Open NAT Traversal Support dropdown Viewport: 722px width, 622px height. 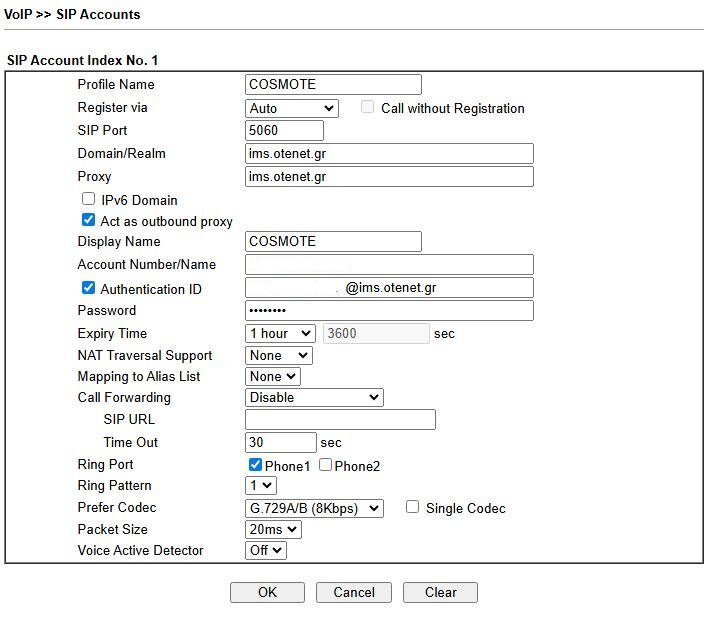(x=279, y=355)
